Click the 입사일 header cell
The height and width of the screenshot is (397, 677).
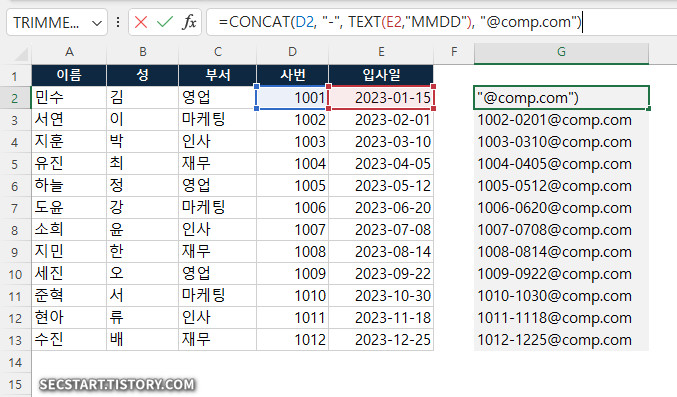click(x=381, y=76)
